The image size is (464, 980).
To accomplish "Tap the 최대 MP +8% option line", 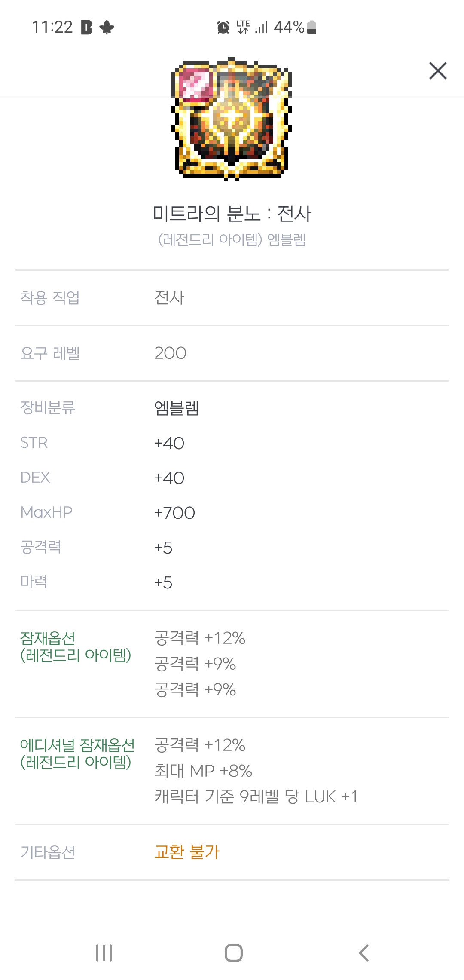I will (x=203, y=771).
